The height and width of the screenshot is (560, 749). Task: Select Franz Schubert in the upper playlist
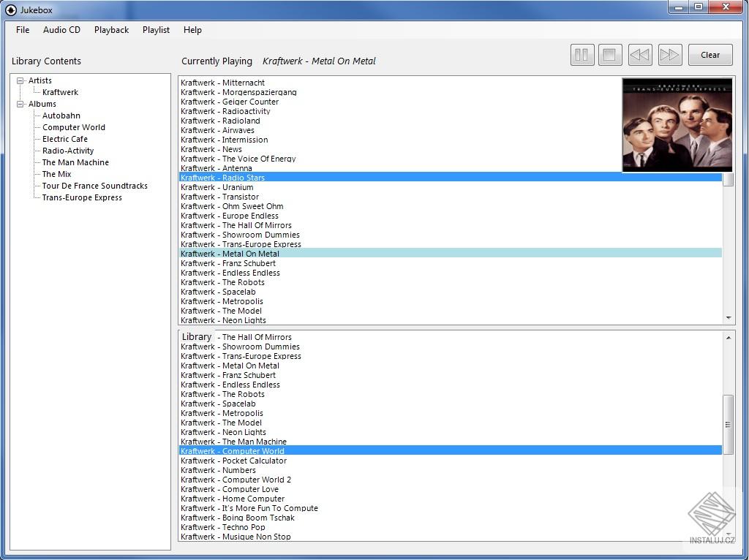[228, 263]
